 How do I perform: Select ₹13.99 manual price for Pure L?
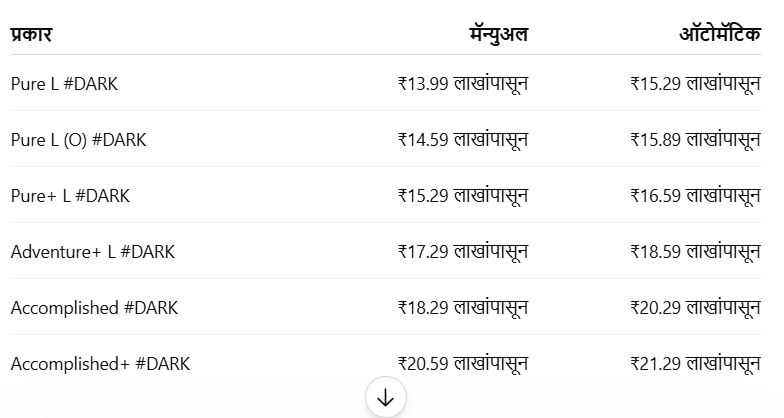pos(463,84)
